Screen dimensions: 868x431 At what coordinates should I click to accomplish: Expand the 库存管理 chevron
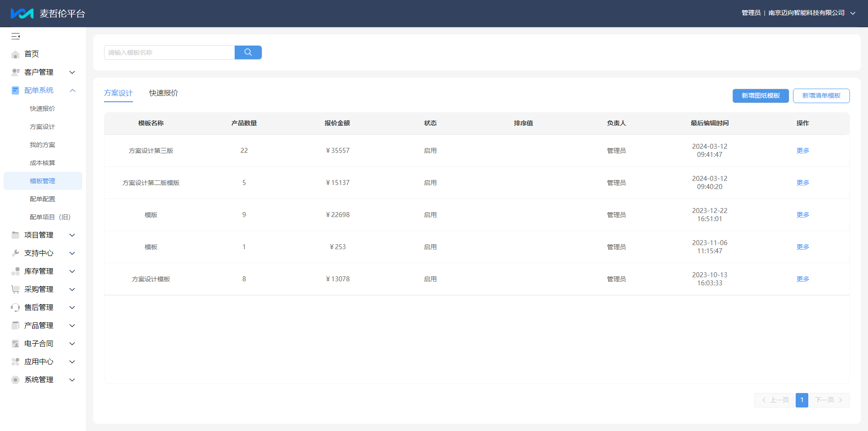click(x=72, y=271)
